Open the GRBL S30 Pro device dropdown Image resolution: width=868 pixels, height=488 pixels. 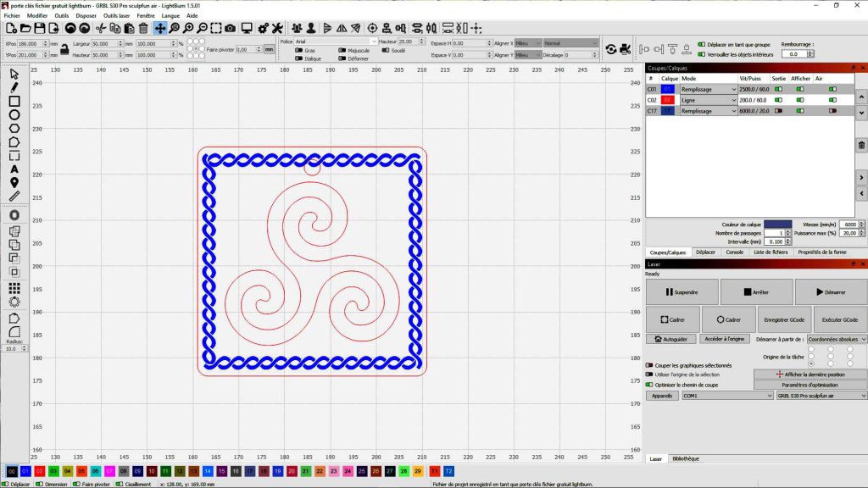(821, 396)
